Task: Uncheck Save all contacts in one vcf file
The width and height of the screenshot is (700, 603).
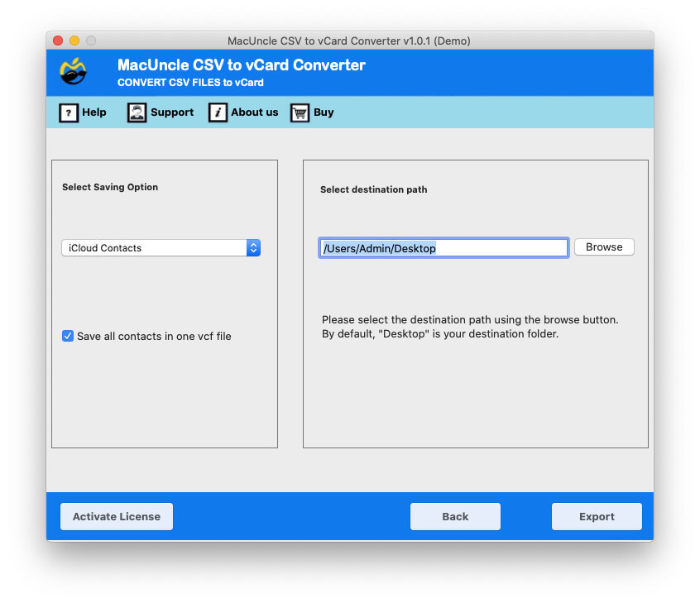Action: pos(68,336)
